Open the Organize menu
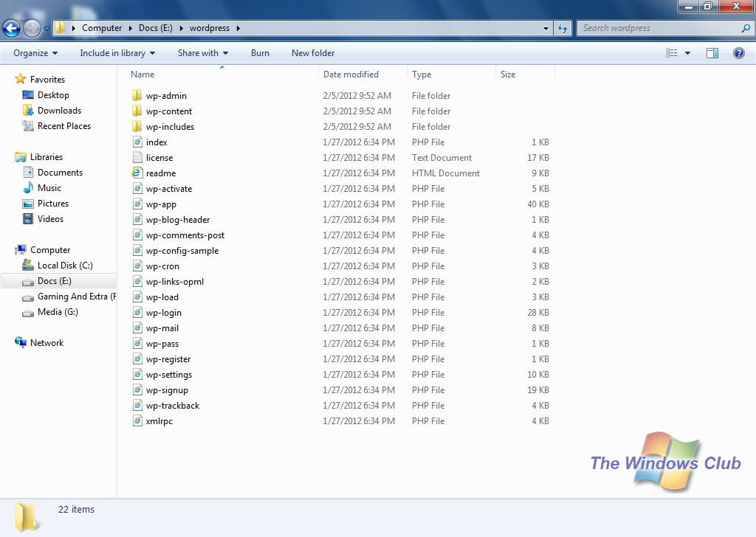Image resolution: width=756 pixels, height=537 pixels. (x=35, y=53)
